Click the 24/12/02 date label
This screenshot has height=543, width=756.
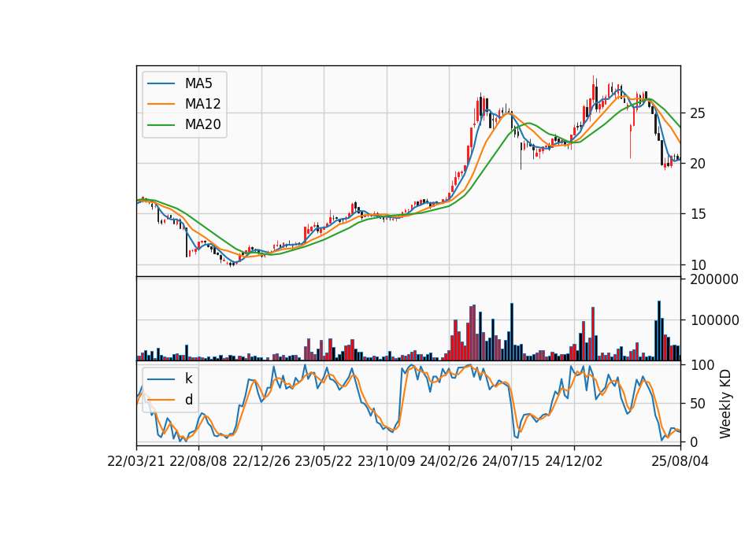(574, 461)
